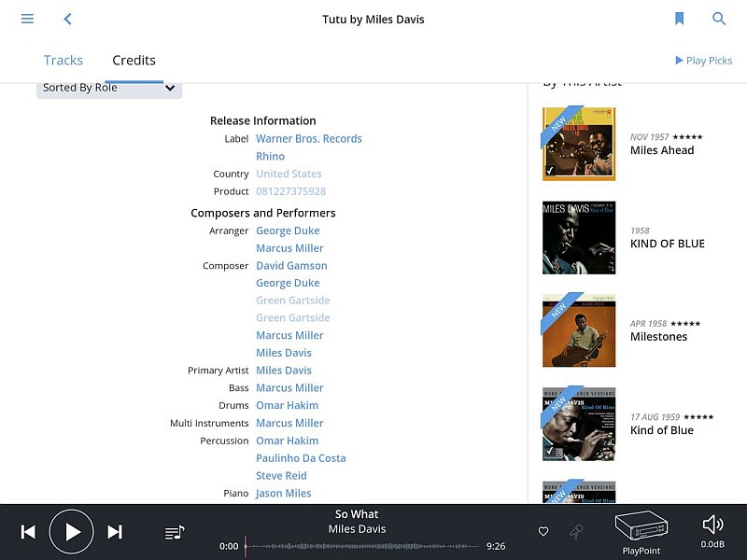Open the play queue icon

[x=175, y=532]
